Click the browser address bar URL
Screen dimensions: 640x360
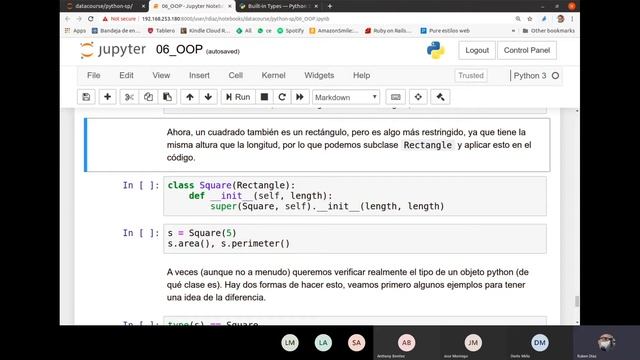(x=236, y=19)
